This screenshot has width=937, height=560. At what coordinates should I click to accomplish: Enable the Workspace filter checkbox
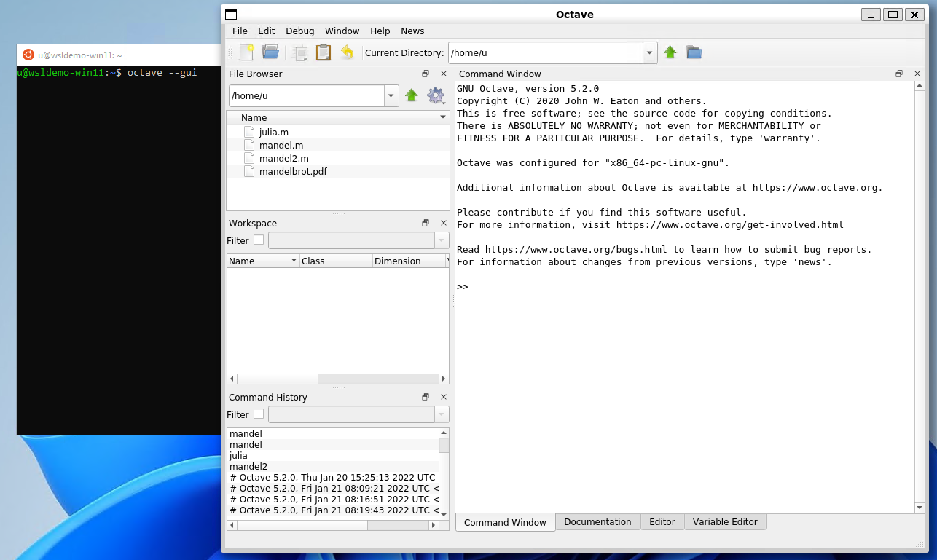click(x=259, y=240)
